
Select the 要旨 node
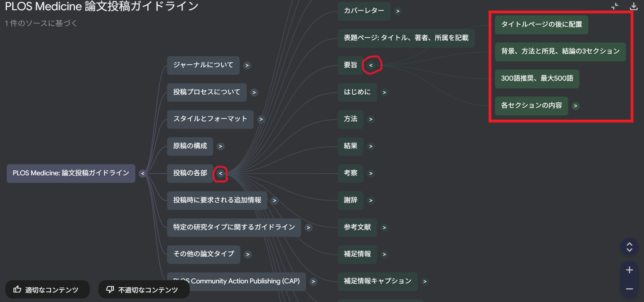point(350,65)
